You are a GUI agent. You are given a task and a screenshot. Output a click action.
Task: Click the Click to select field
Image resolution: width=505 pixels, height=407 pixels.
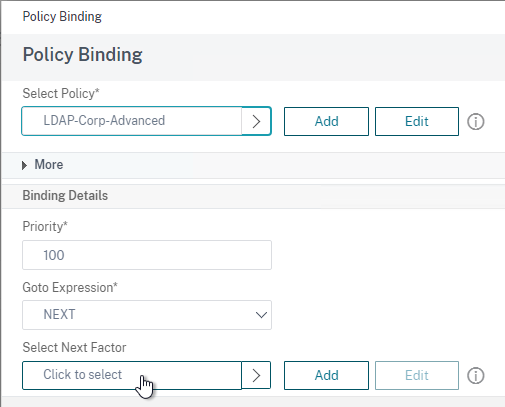(x=132, y=375)
